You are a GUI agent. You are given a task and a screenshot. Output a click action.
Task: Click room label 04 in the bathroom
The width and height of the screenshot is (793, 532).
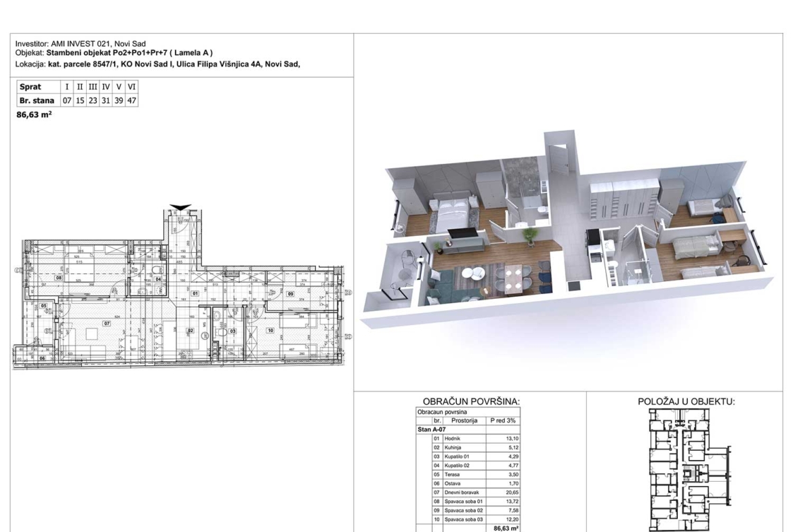[157, 279]
